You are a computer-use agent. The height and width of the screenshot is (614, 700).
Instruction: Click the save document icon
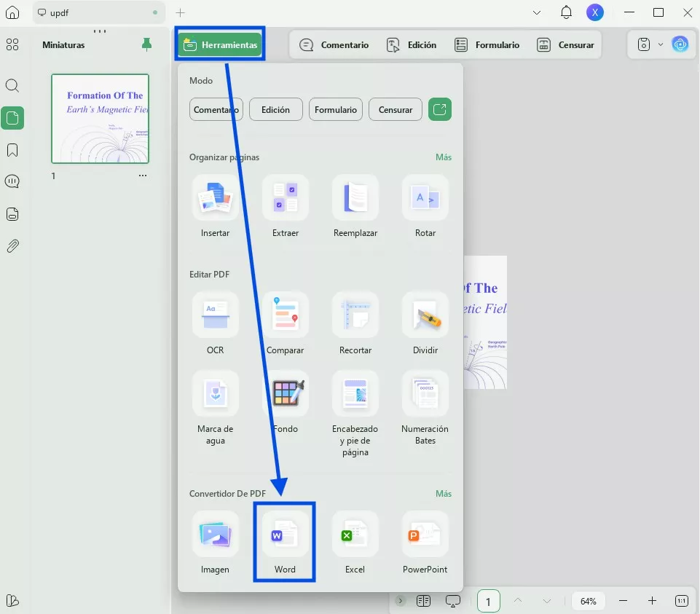click(x=644, y=44)
